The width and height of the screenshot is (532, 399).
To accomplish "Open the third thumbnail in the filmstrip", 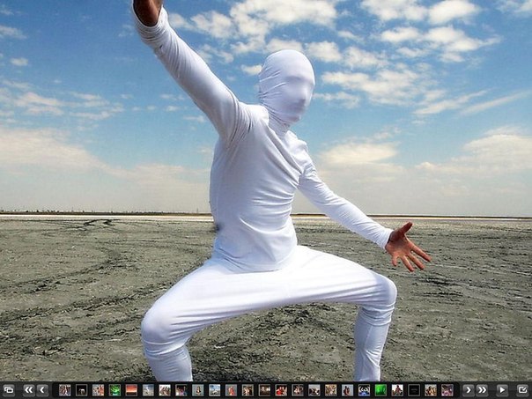I will pos(98,389).
